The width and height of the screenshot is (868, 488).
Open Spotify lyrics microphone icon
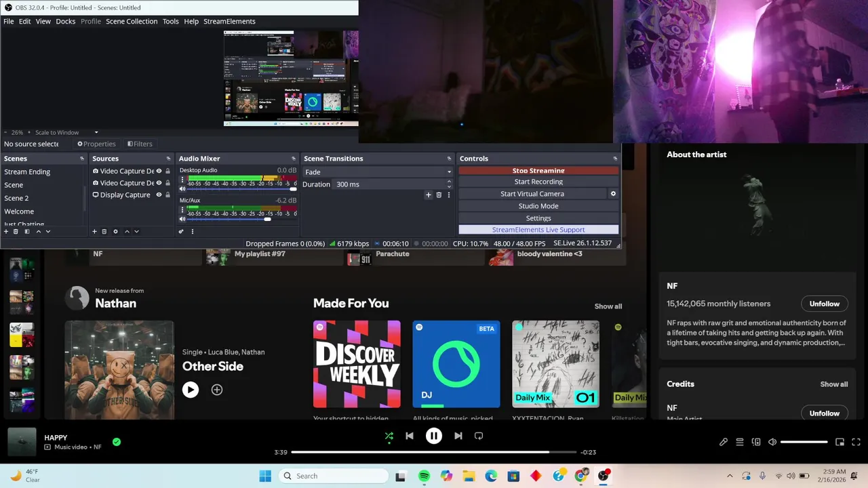(x=724, y=442)
